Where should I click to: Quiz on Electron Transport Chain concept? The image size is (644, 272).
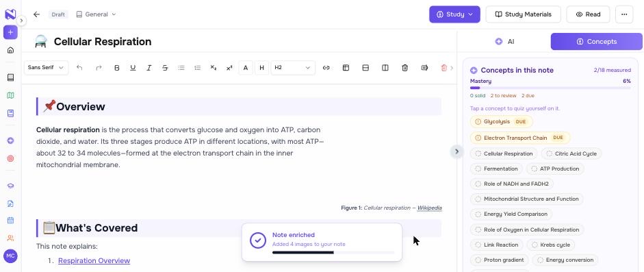pyautogui.click(x=520, y=138)
